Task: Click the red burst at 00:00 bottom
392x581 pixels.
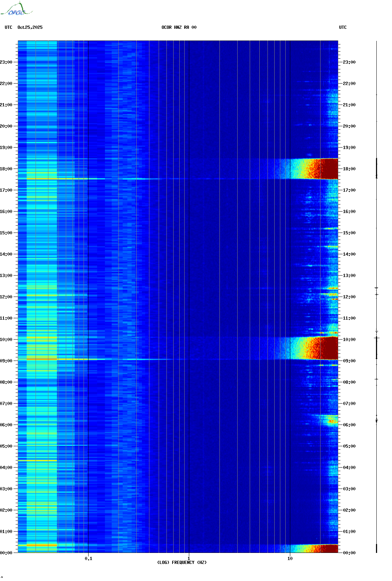Action: (325, 548)
